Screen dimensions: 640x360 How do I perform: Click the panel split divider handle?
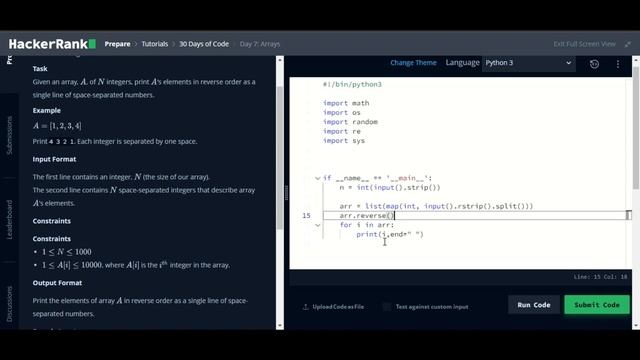point(286,193)
